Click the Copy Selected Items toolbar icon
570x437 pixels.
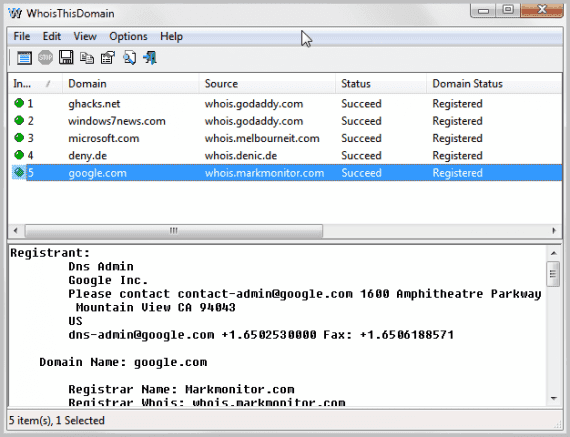(87, 58)
